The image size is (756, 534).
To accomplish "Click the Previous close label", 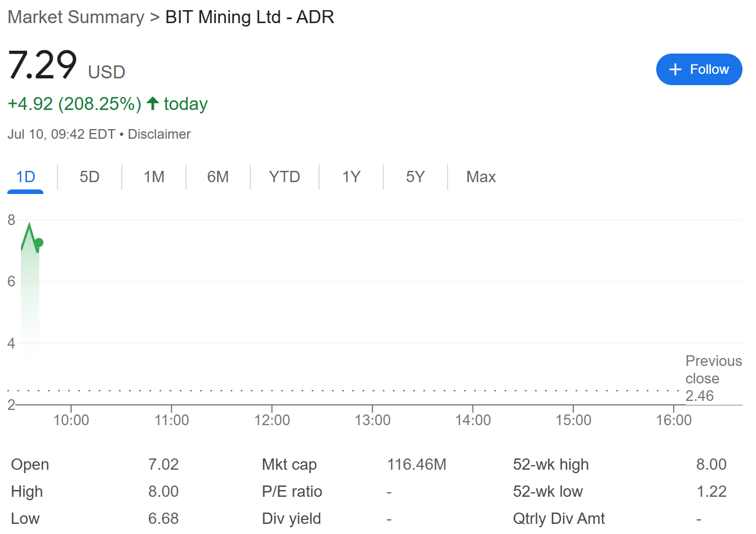I will tap(713, 369).
